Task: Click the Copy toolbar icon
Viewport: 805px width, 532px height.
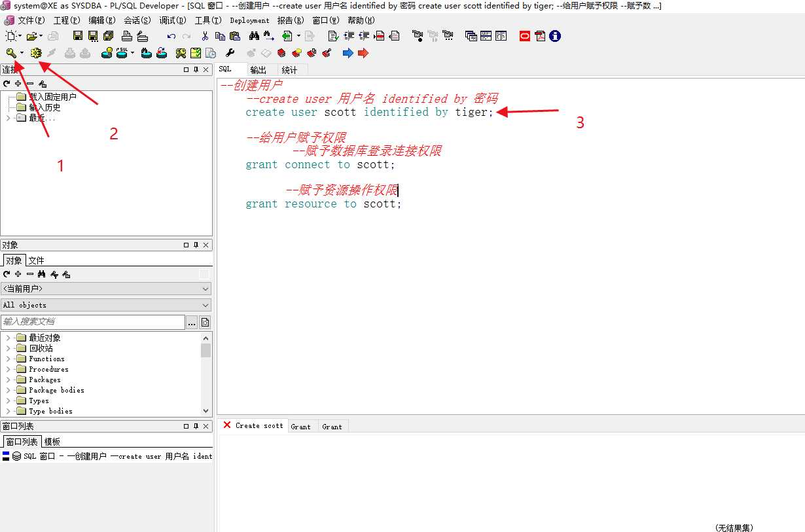Action: coord(220,36)
